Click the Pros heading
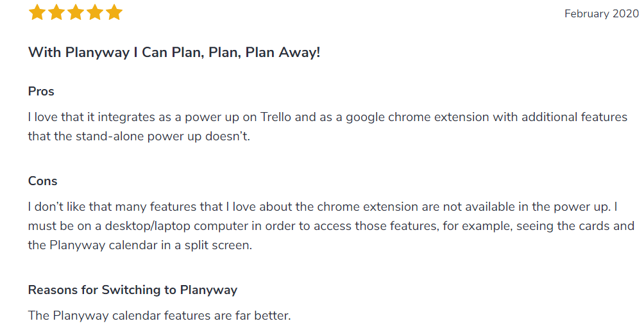644x328 pixels. pyautogui.click(x=41, y=92)
